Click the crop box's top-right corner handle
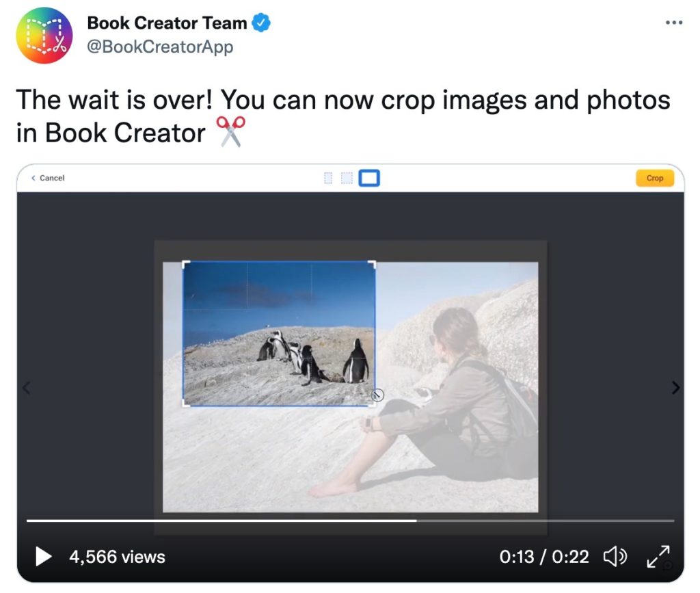Image resolution: width=700 pixels, height=593 pixels. pyautogui.click(x=373, y=263)
